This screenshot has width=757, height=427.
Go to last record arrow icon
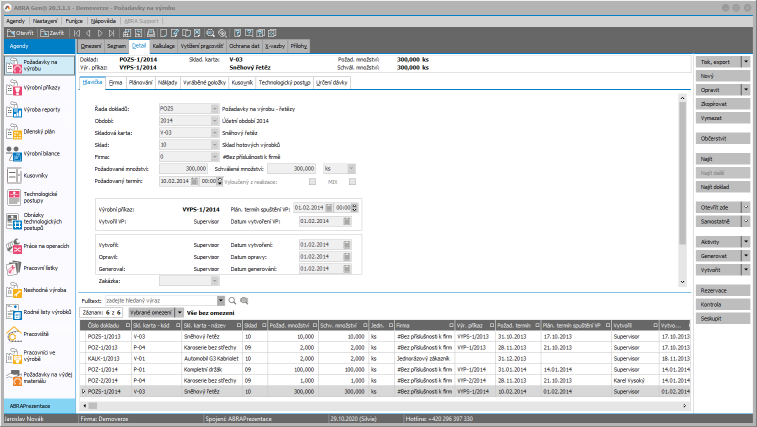[x=112, y=33]
